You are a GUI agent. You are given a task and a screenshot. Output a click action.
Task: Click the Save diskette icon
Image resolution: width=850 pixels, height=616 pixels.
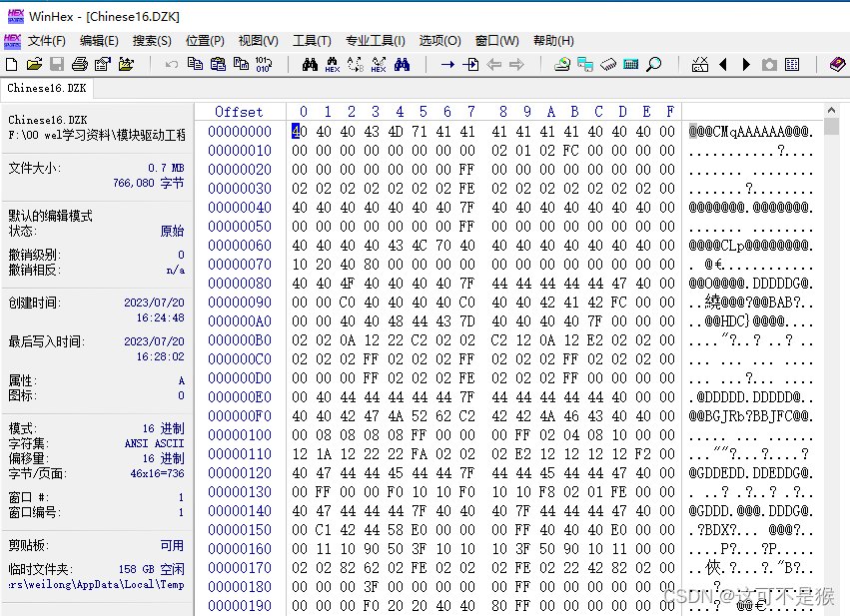click(57, 65)
